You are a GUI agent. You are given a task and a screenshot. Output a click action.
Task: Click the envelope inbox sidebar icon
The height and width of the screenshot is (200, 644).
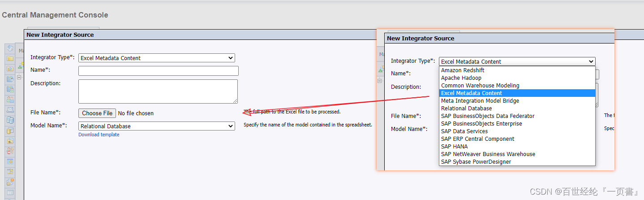(10, 110)
